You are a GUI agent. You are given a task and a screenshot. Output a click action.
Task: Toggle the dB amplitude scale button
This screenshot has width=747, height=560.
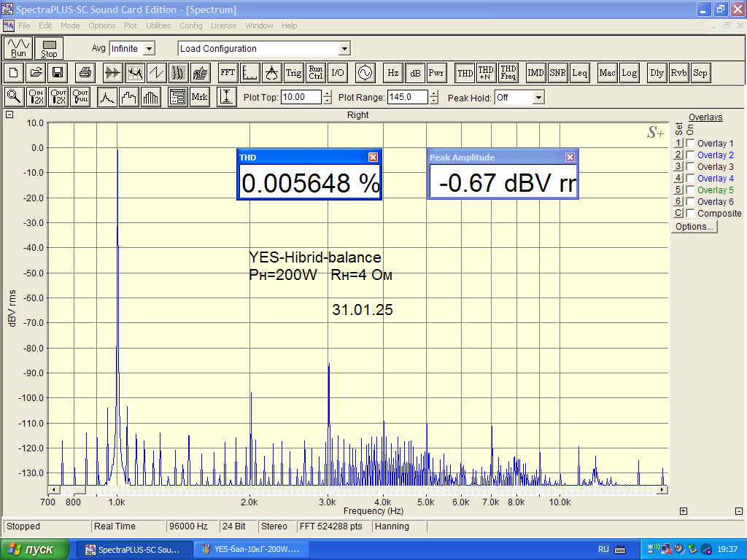(x=415, y=73)
